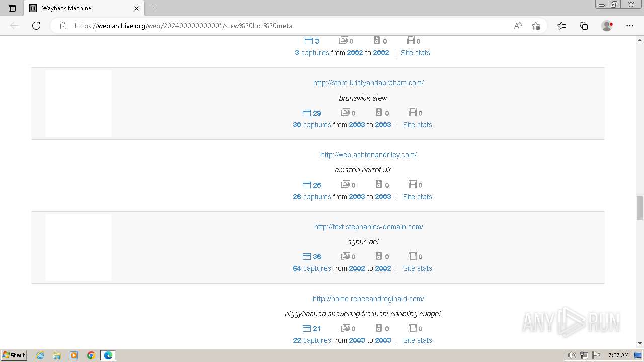
Task: Click image count icon in brunswick stew row
Action: (348, 113)
